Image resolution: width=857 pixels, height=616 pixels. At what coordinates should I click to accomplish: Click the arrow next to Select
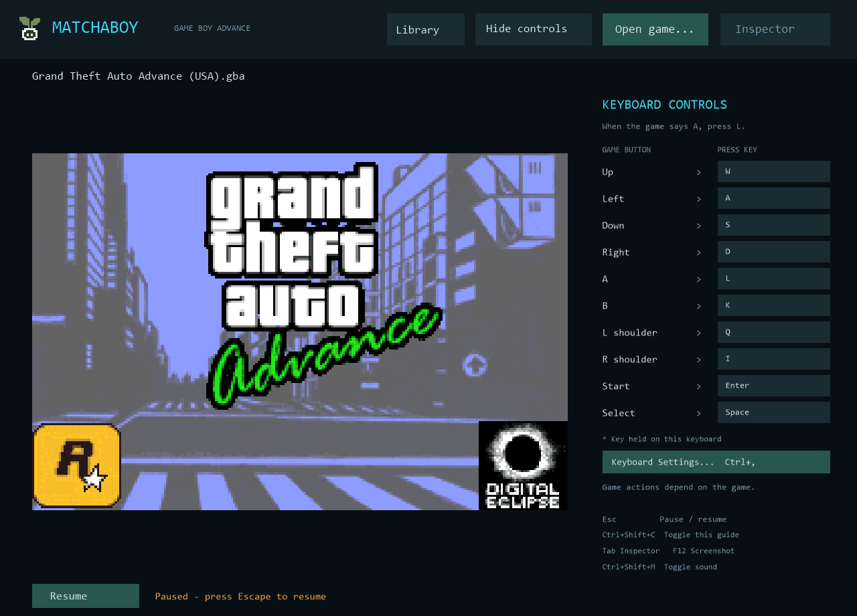pos(699,413)
